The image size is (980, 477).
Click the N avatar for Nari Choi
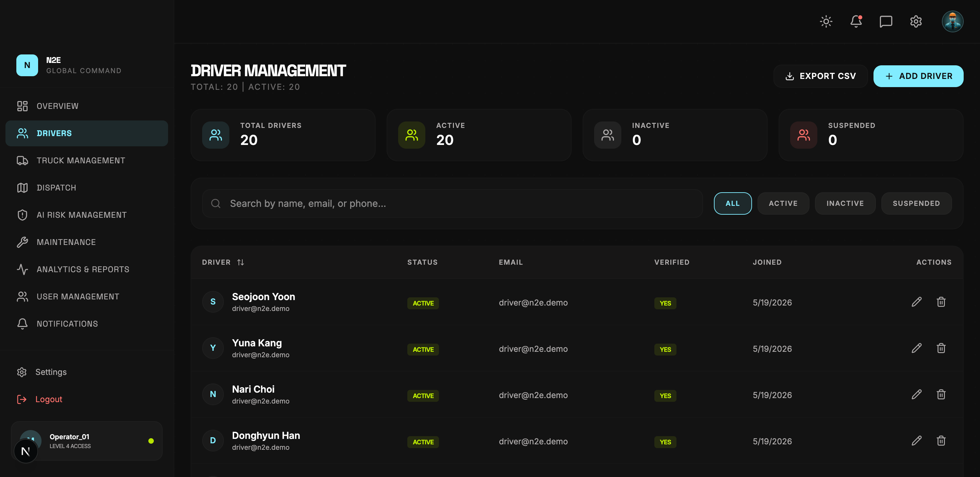213,394
